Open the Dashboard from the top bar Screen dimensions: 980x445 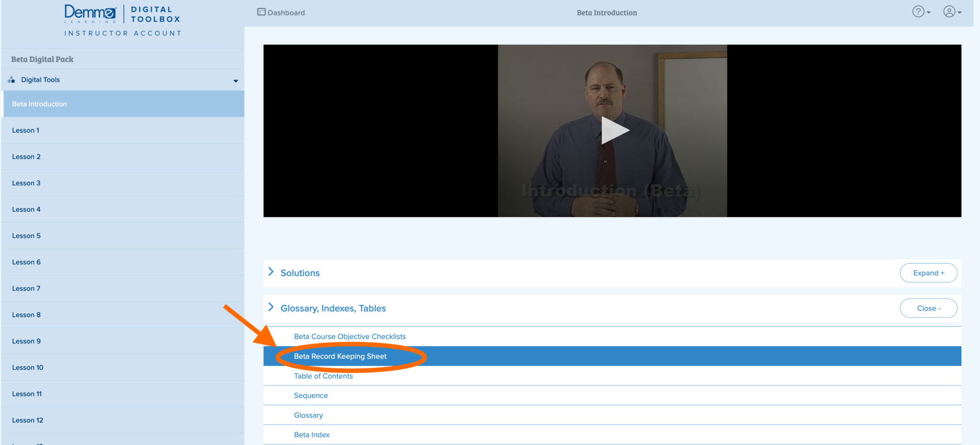pyautogui.click(x=280, y=12)
